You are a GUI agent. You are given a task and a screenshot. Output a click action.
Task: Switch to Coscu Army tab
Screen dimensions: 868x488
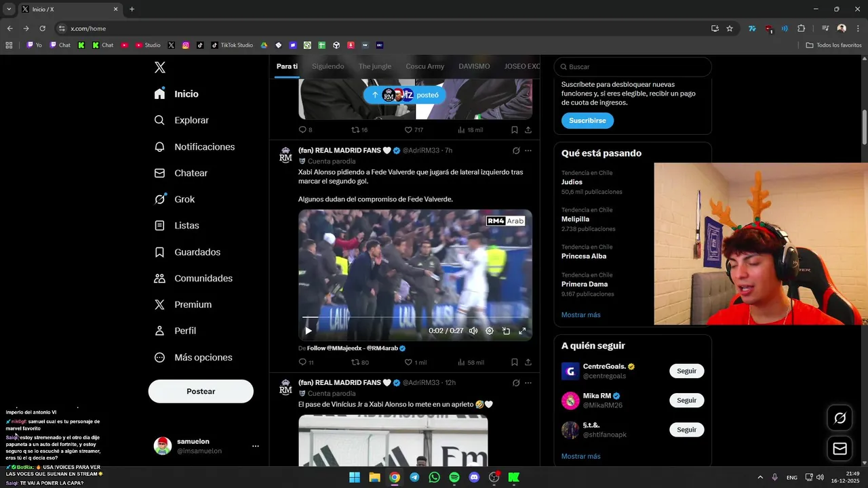point(425,66)
